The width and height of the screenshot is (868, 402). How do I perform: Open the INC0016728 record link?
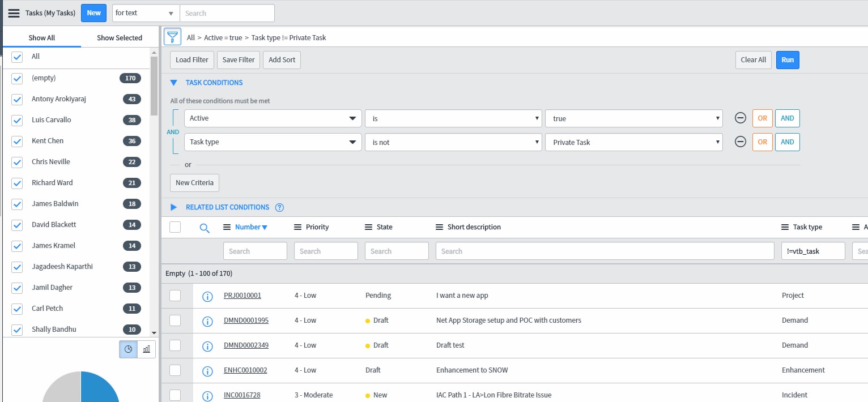tap(242, 395)
